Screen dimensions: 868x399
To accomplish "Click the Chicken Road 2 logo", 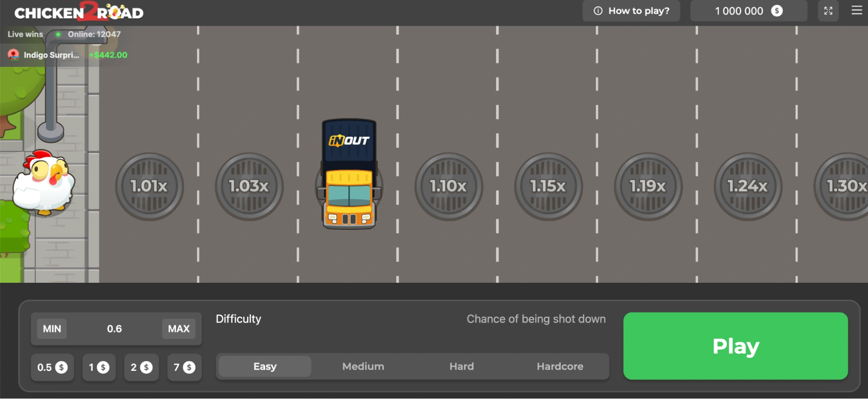I will [79, 13].
